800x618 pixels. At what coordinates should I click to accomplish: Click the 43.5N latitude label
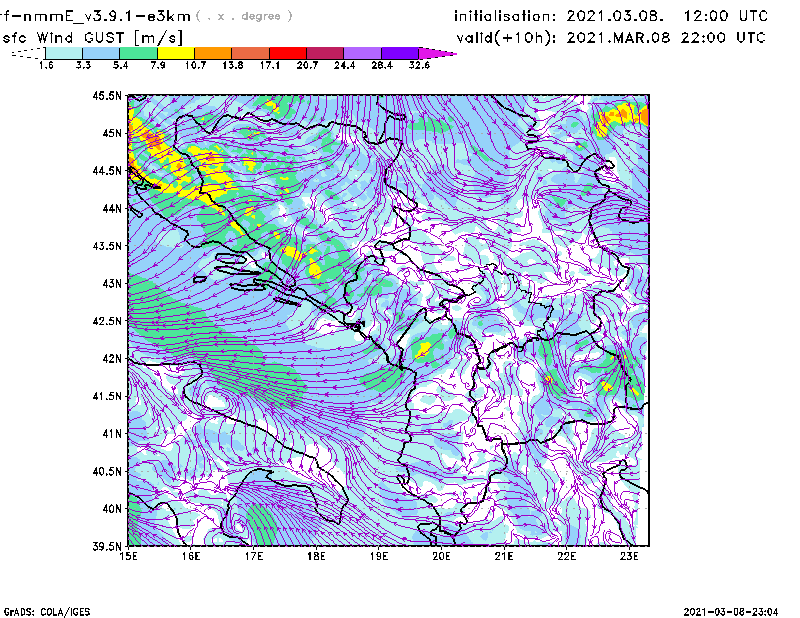pyautogui.click(x=107, y=246)
